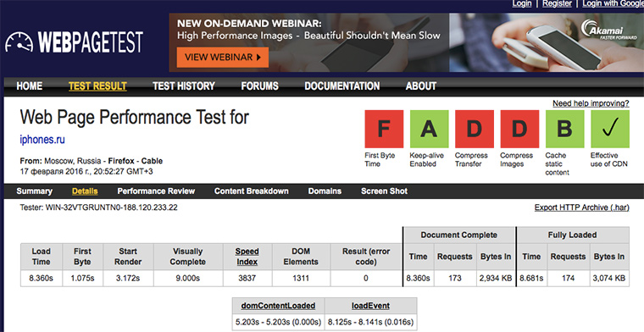Click the Load Time value 8.360s
Viewport: 644px width, 332px height.
(x=41, y=279)
